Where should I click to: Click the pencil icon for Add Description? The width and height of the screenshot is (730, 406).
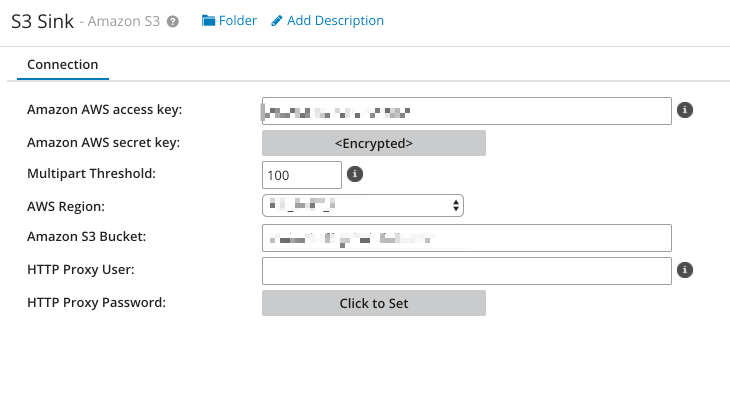(277, 21)
